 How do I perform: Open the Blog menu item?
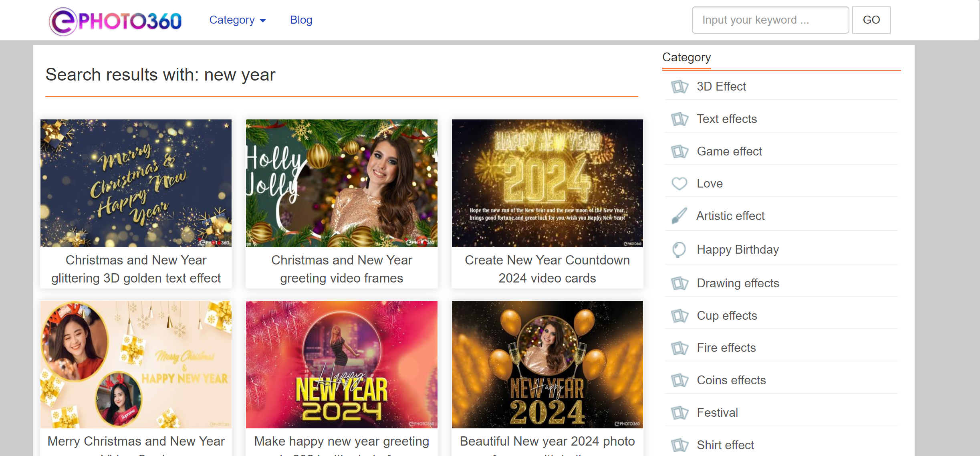(x=301, y=20)
